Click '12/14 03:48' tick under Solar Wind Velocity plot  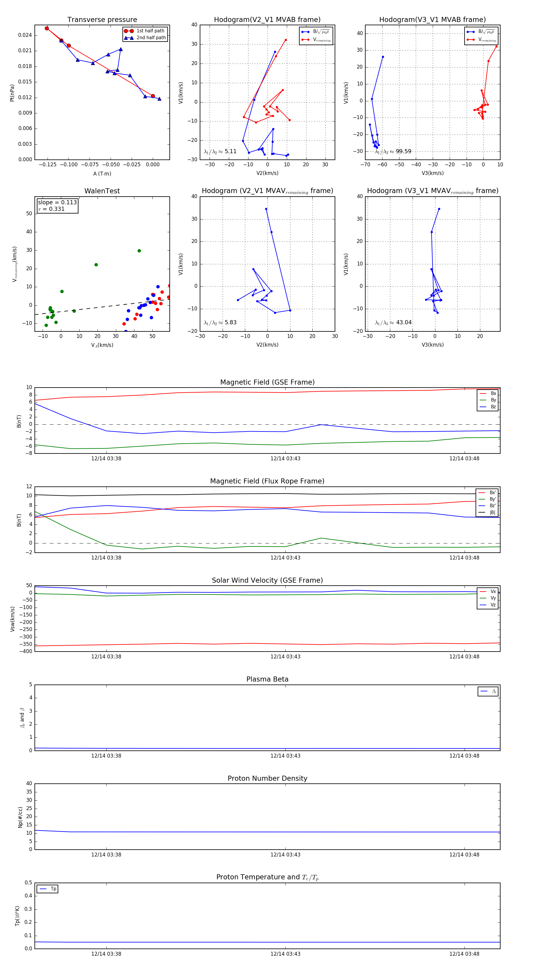(464, 657)
